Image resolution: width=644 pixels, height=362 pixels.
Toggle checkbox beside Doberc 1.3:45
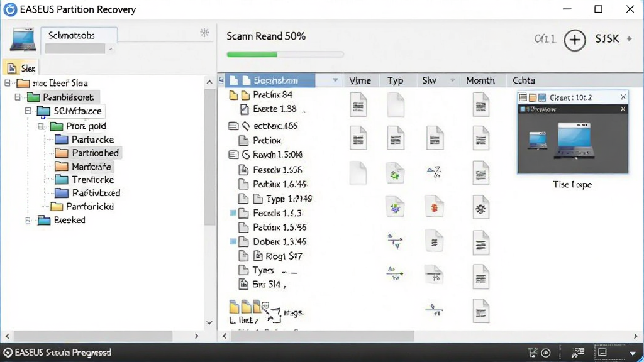[x=233, y=241]
